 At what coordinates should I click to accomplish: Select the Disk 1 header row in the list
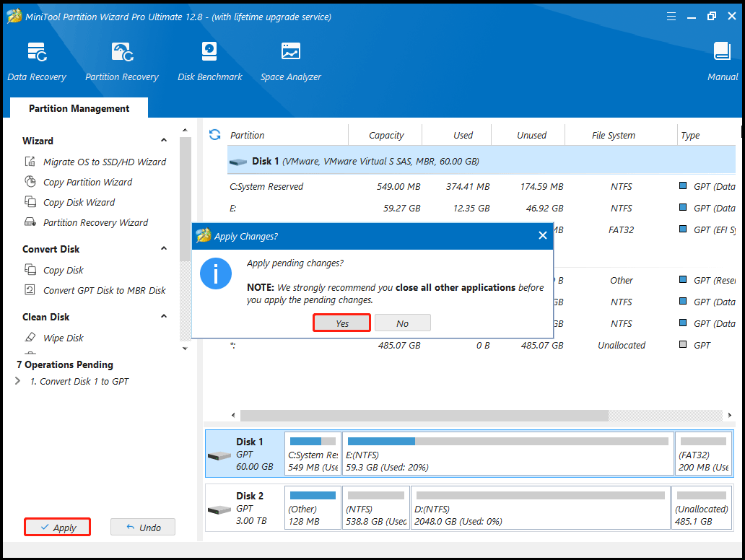coord(482,161)
